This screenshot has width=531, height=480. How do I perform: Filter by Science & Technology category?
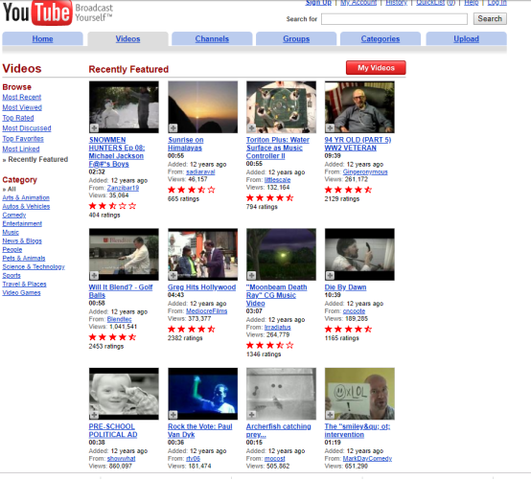pyautogui.click(x=34, y=267)
